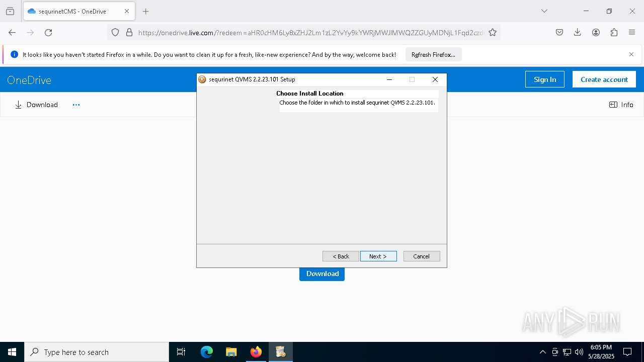
Task: Reload the OneDrive page
Action: coord(48,32)
